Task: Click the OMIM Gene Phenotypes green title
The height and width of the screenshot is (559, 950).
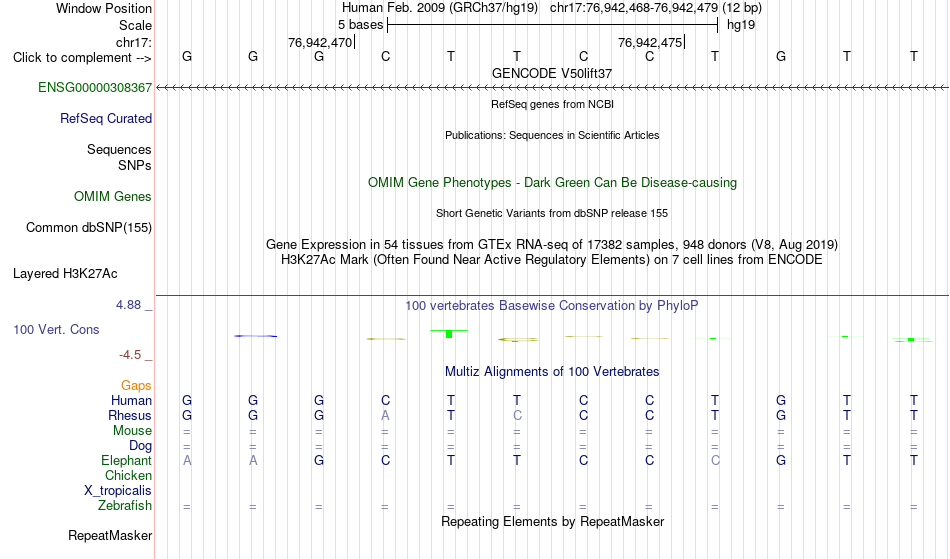Action: point(552,182)
